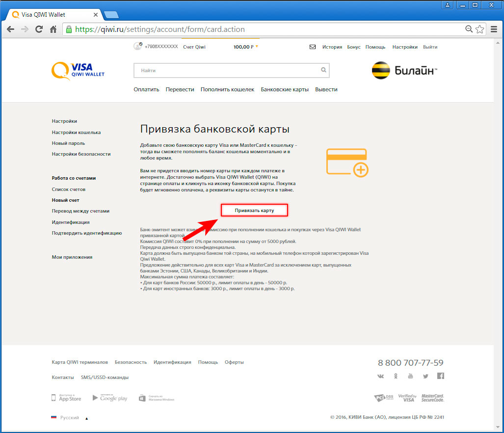The height and width of the screenshot is (433, 504).
Task: Open the Бонус link
Action: (x=354, y=47)
